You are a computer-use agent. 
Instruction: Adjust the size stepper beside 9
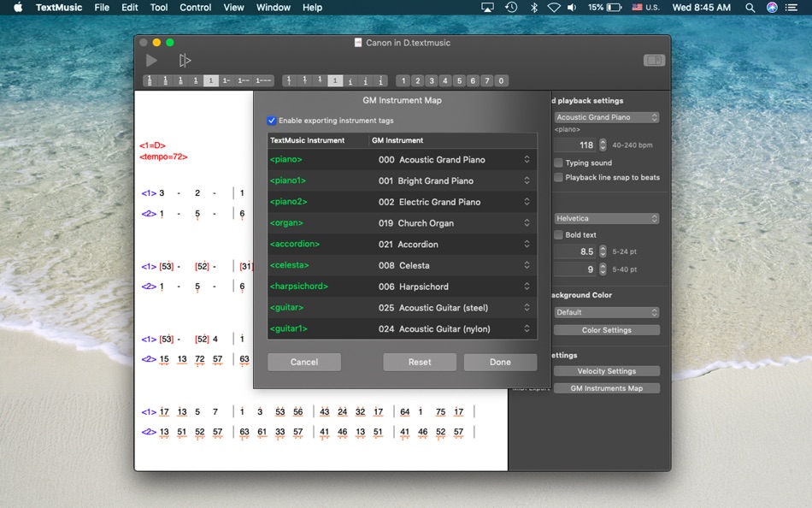(x=603, y=269)
